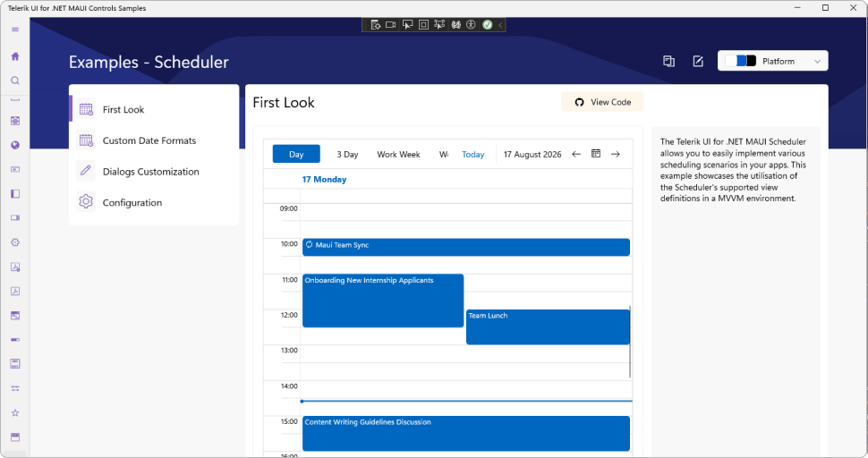Image resolution: width=868 pixels, height=458 pixels.
Task: Click the Live Visual Tree debug icon
Action: click(375, 24)
